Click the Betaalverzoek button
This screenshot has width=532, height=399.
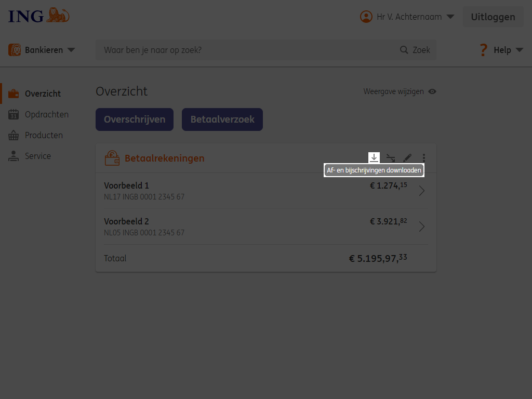tap(222, 119)
